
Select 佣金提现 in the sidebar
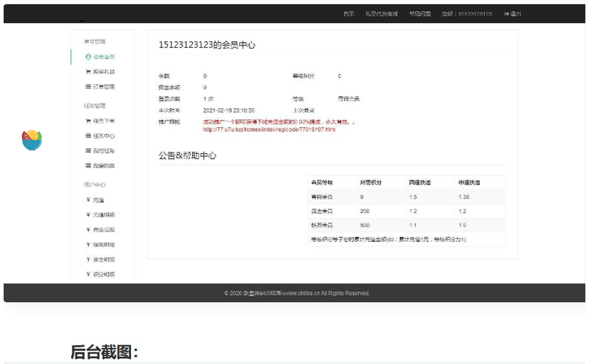(103, 230)
